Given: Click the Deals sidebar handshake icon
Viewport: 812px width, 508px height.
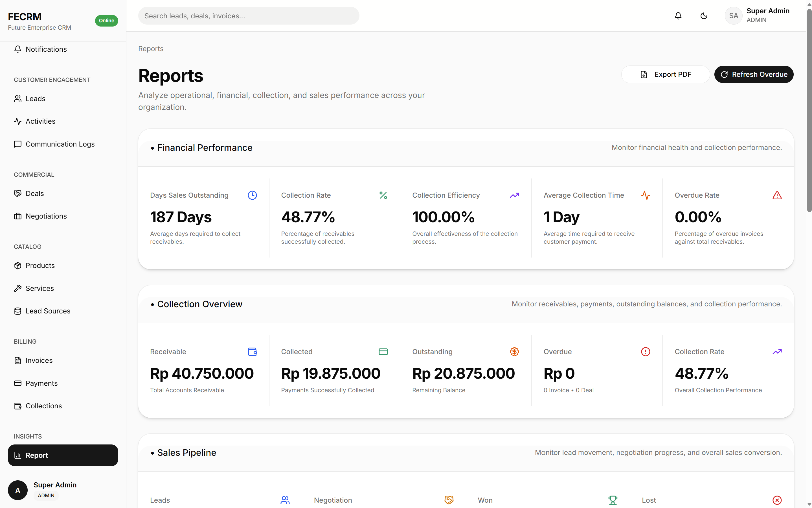Looking at the screenshot, I should click(x=18, y=193).
